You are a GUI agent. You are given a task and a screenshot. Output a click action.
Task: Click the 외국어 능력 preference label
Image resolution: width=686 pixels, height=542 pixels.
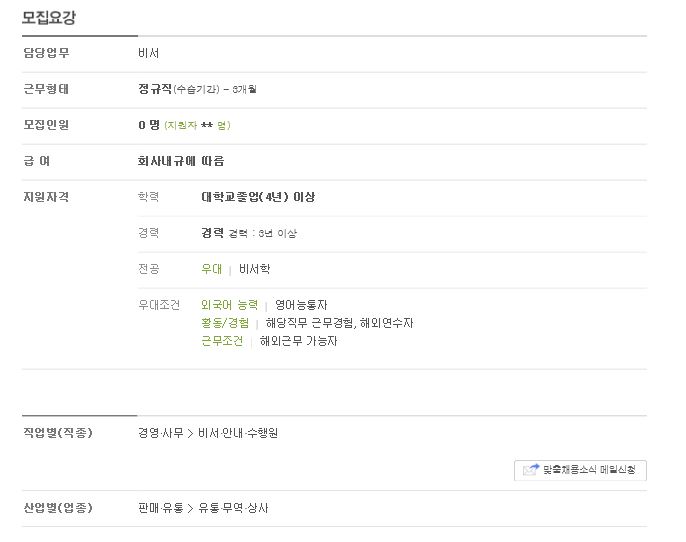coord(229,305)
